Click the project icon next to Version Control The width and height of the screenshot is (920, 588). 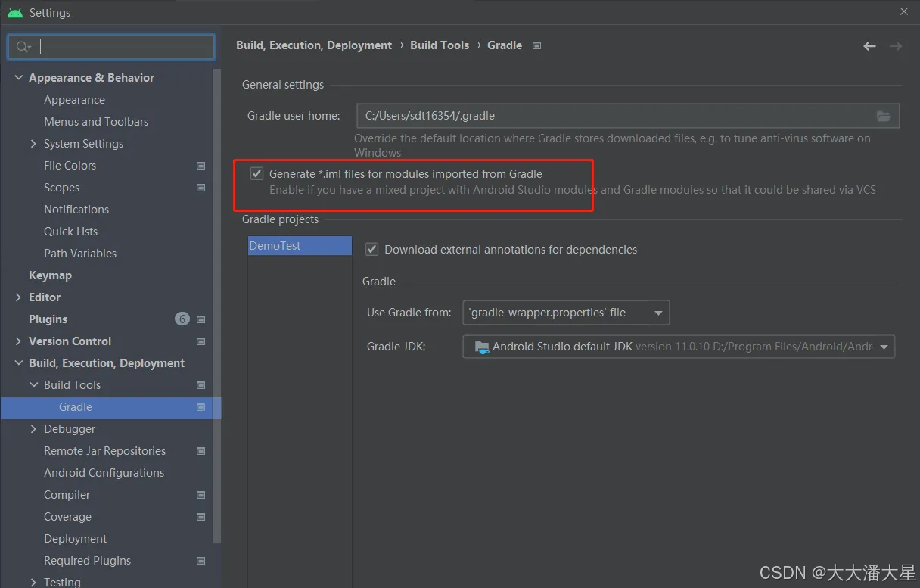[x=201, y=341]
